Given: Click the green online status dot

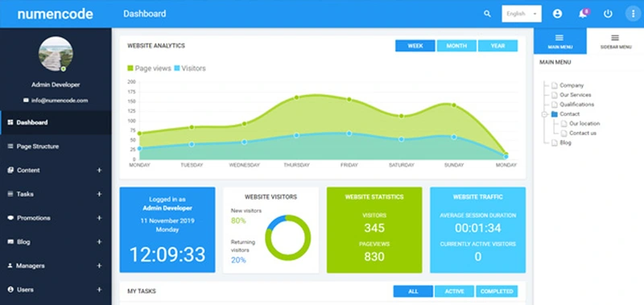Looking at the screenshot, I should click(64, 69).
